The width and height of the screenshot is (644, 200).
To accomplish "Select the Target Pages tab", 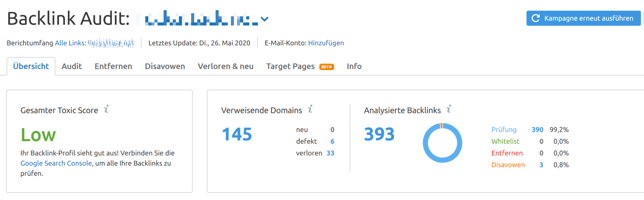I will (x=291, y=66).
